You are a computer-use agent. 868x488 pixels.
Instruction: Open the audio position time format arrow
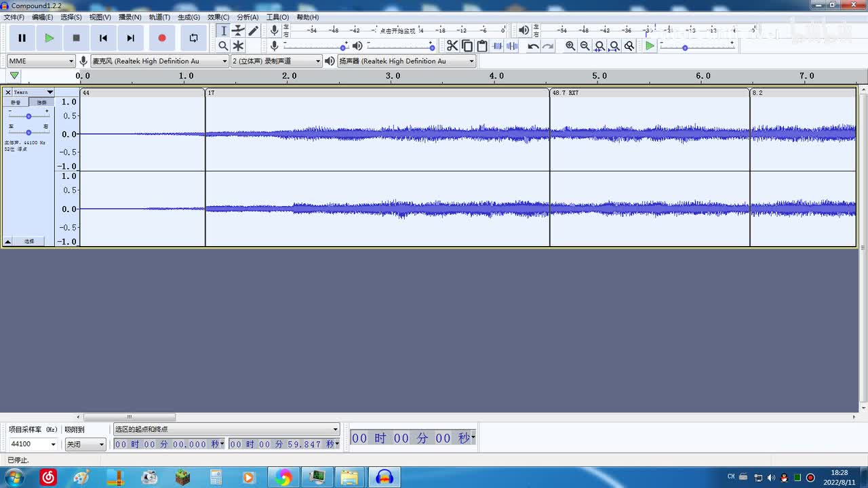pyautogui.click(x=473, y=437)
